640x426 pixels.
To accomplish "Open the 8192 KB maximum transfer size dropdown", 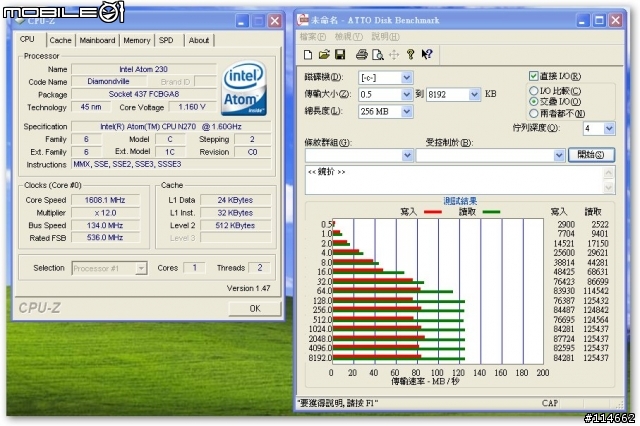I will (x=474, y=95).
